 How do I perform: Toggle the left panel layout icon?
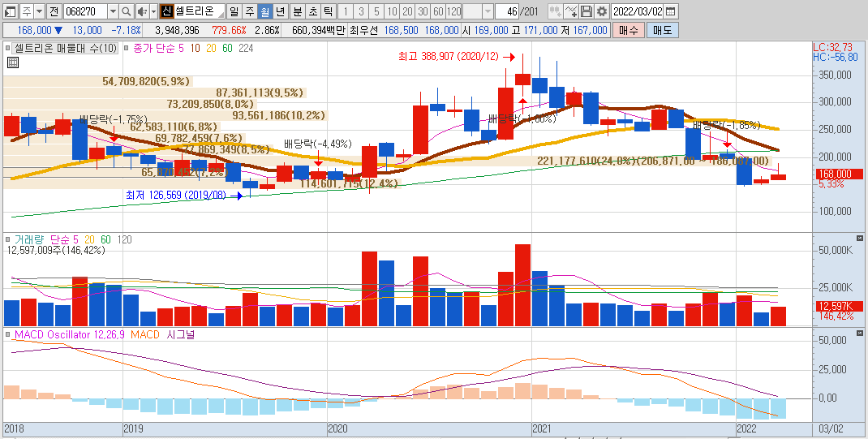tap(10, 11)
